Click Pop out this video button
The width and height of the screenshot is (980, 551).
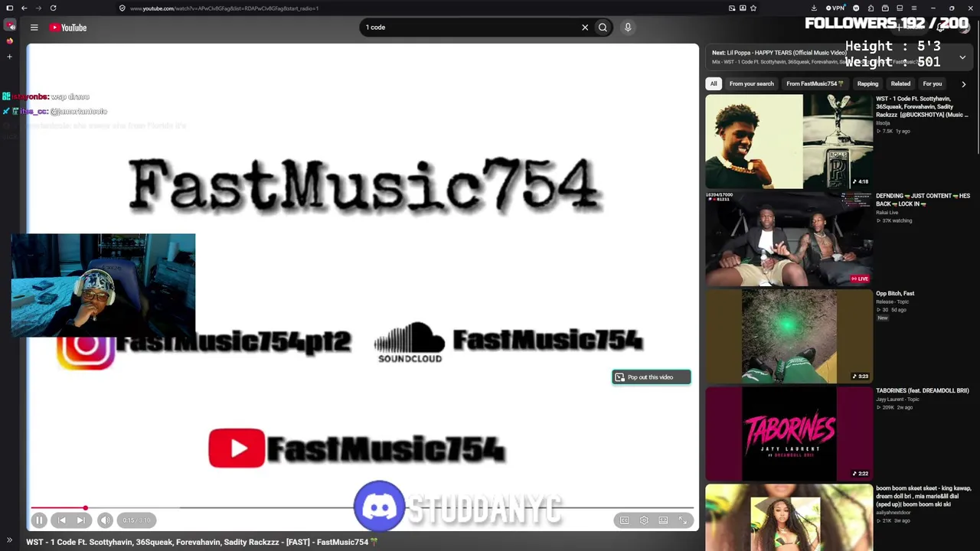(x=652, y=377)
